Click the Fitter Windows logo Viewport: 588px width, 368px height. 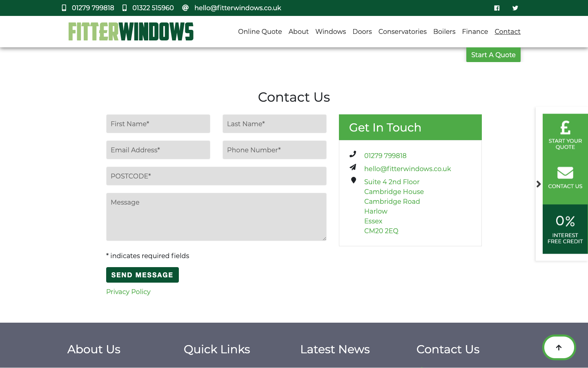pos(131,31)
